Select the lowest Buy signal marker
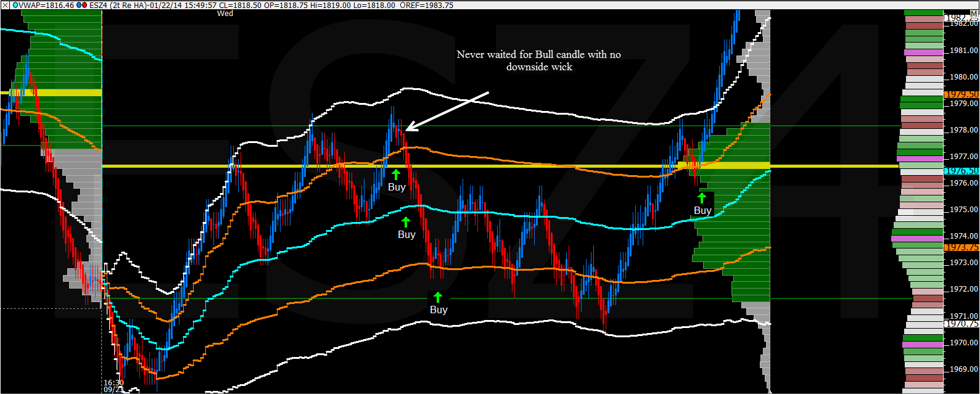 (x=439, y=304)
